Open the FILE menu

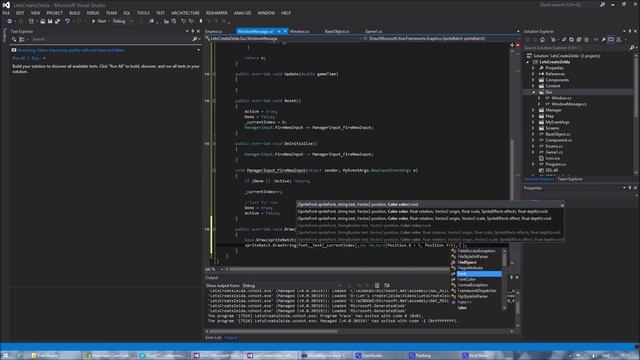(x=6, y=13)
